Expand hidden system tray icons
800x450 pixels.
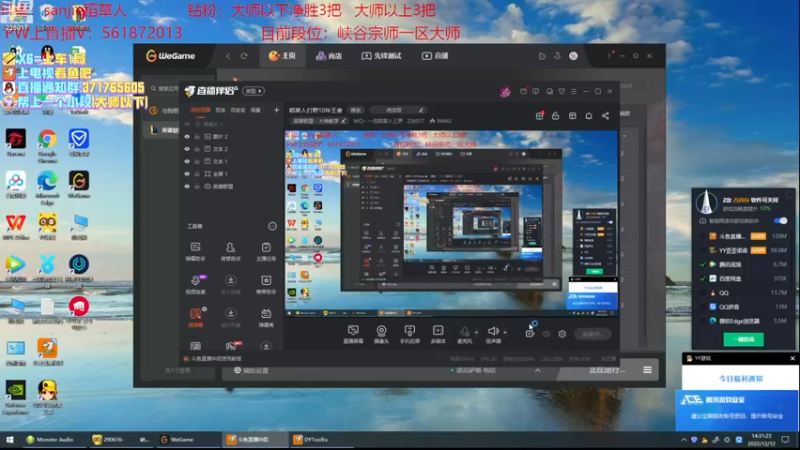coord(684,440)
